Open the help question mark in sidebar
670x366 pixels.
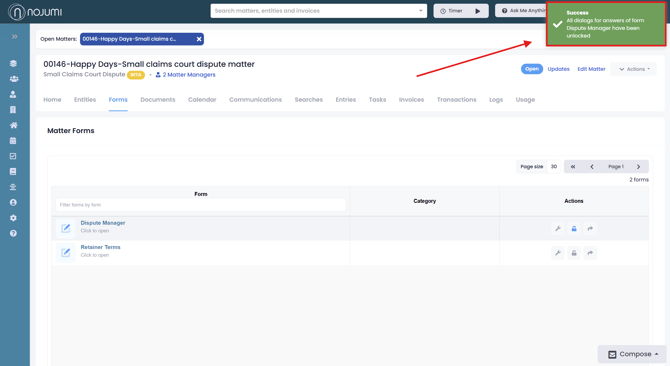(13, 233)
